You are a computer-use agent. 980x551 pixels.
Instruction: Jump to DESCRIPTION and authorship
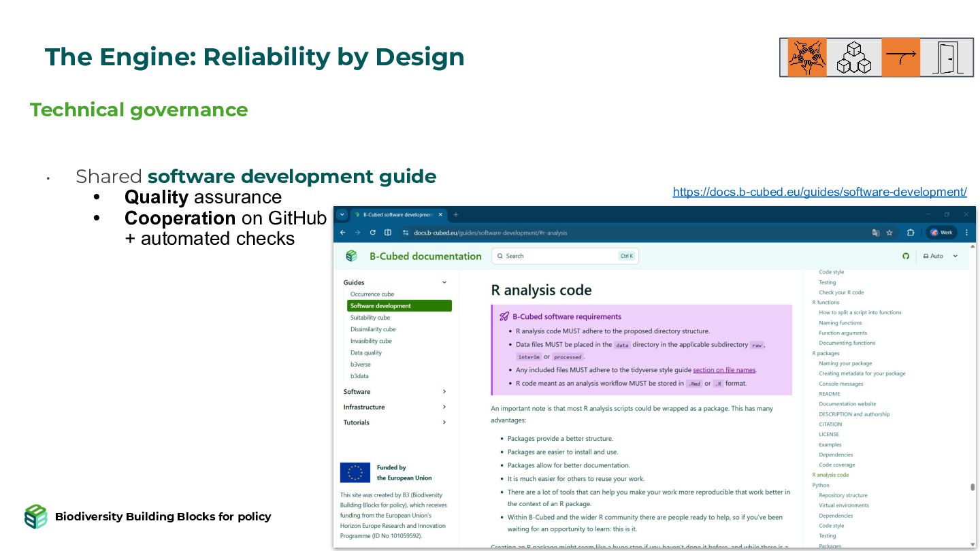click(854, 414)
